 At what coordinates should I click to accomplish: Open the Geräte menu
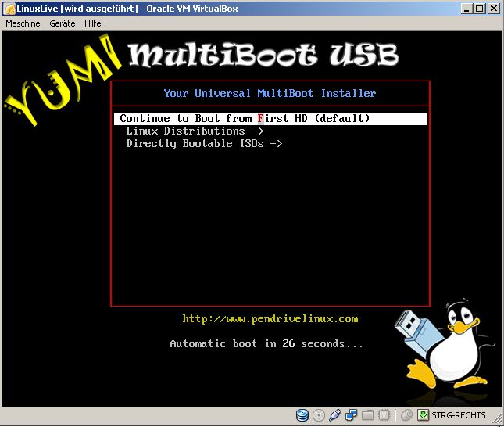pyautogui.click(x=63, y=23)
